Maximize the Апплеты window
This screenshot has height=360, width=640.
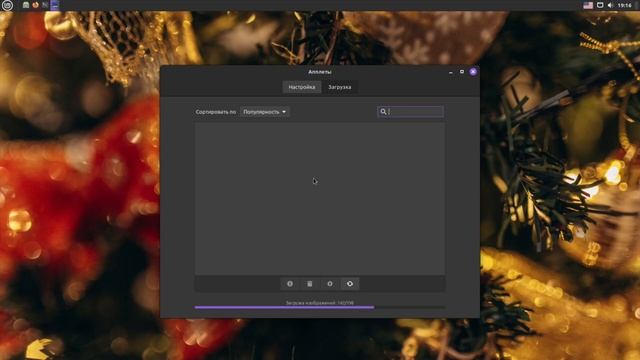(462, 72)
